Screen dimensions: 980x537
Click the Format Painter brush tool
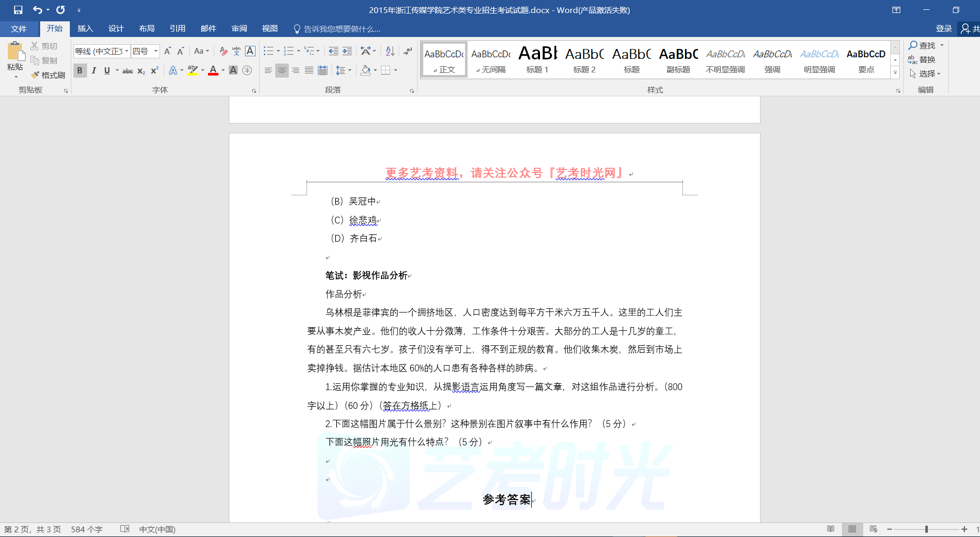point(48,75)
